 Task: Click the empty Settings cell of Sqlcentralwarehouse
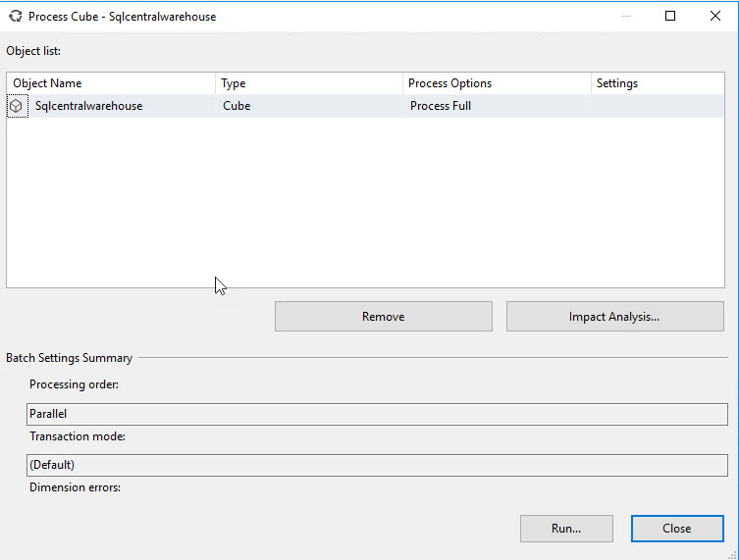(656, 106)
